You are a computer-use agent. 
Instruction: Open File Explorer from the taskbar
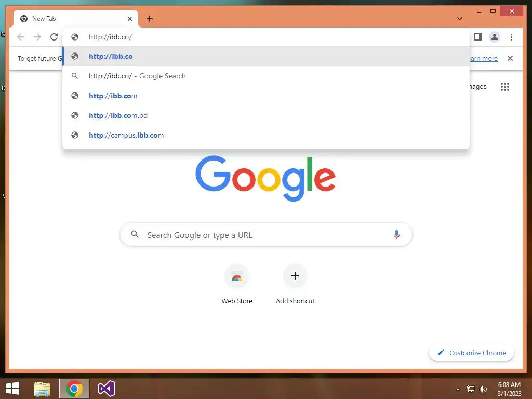pos(42,389)
